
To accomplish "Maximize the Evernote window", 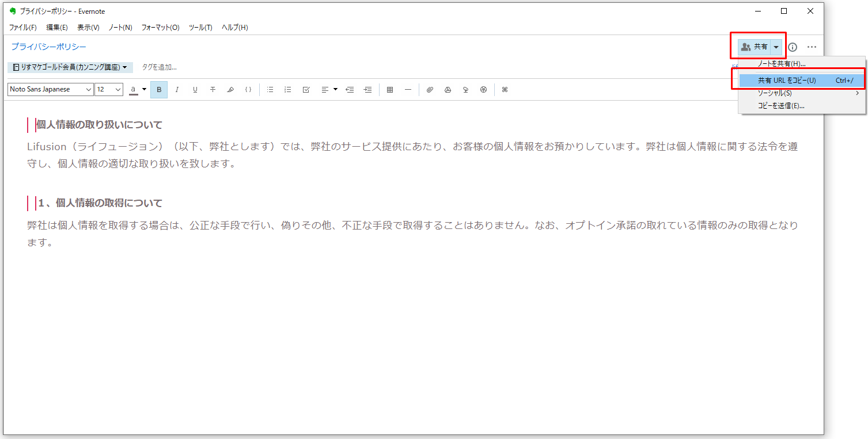I will click(x=784, y=11).
